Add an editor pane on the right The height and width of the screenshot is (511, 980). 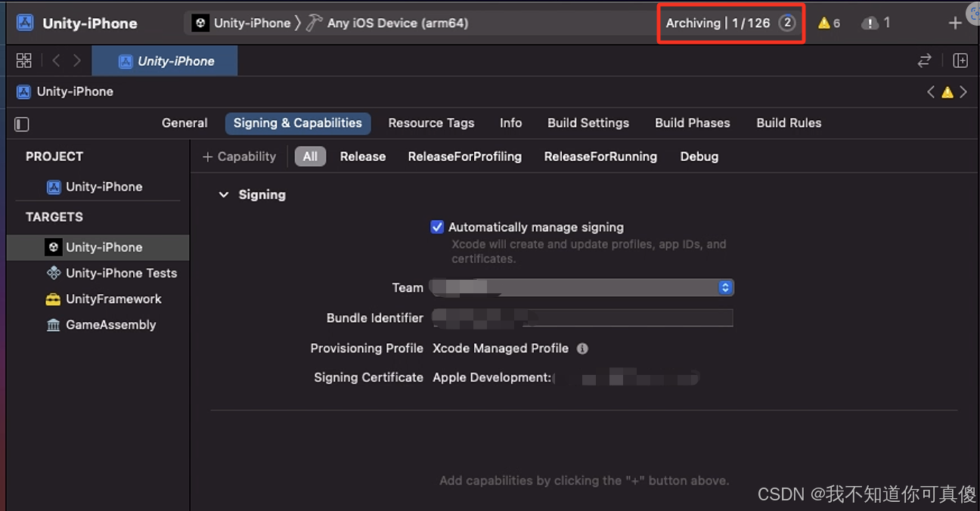960,60
